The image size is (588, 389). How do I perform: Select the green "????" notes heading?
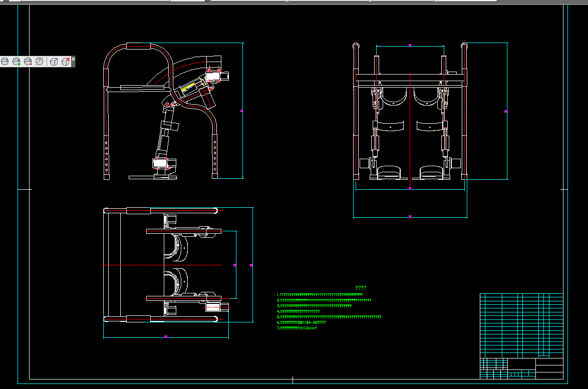coord(361,288)
